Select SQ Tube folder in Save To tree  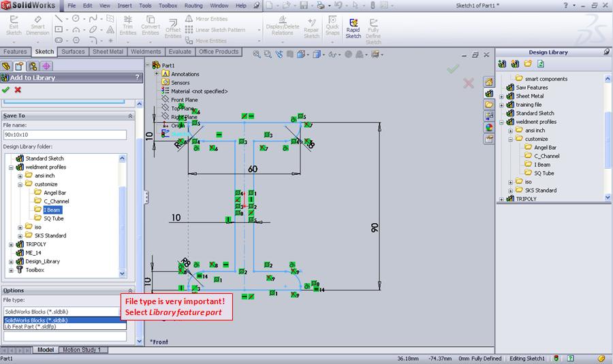click(x=54, y=218)
